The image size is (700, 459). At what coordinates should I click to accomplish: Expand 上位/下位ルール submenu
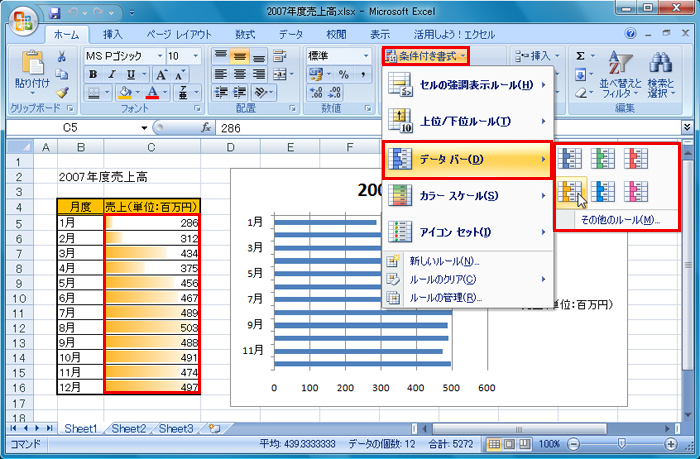[467, 121]
